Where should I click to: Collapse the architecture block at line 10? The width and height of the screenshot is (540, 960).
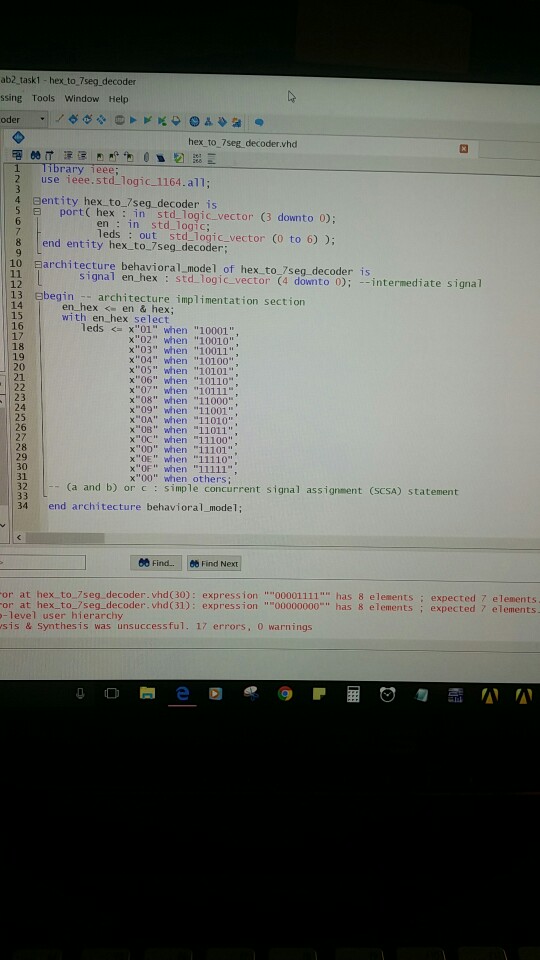tap(38, 265)
